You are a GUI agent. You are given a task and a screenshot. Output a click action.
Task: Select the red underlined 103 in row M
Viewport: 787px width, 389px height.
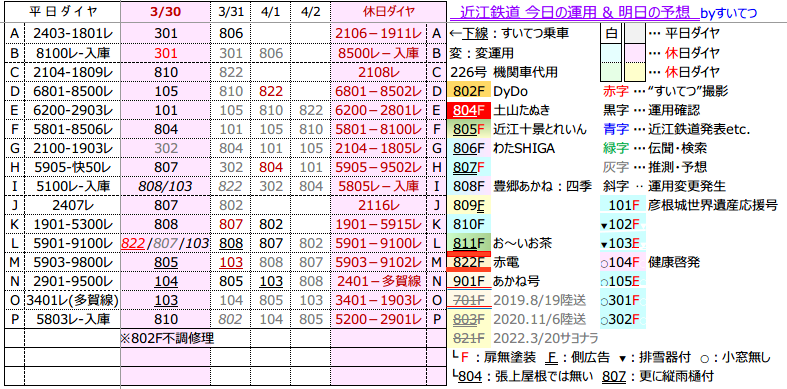(x=231, y=263)
